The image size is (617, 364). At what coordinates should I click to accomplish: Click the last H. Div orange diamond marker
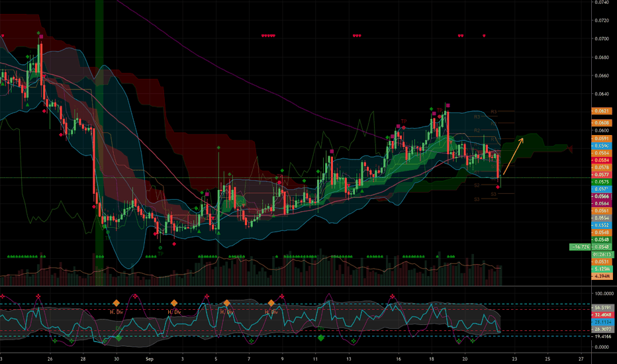(271, 303)
